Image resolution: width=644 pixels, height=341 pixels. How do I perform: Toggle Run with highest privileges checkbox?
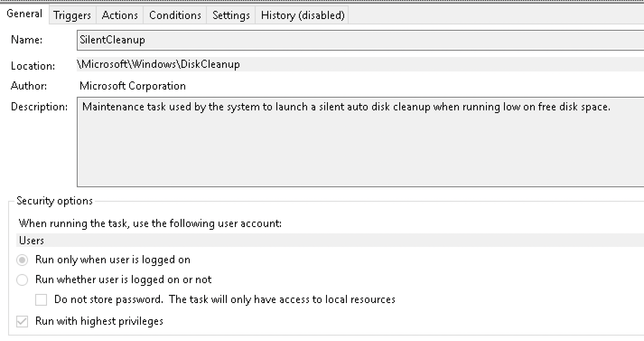click(22, 322)
